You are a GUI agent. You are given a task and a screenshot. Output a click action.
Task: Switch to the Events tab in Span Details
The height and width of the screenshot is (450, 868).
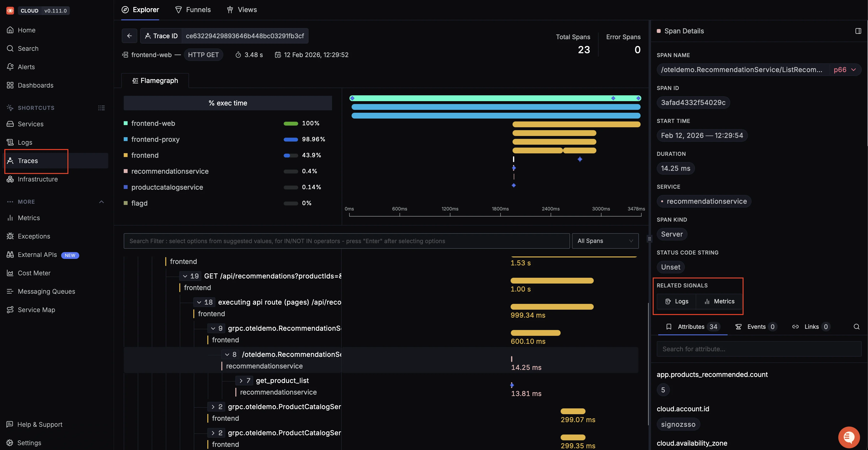pos(756,327)
